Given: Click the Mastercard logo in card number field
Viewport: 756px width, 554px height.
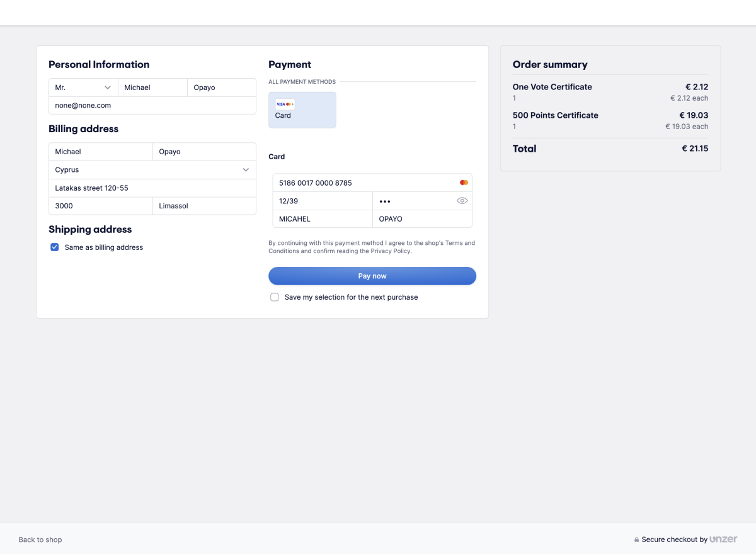Looking at the screenshot, I should (464, 183).
